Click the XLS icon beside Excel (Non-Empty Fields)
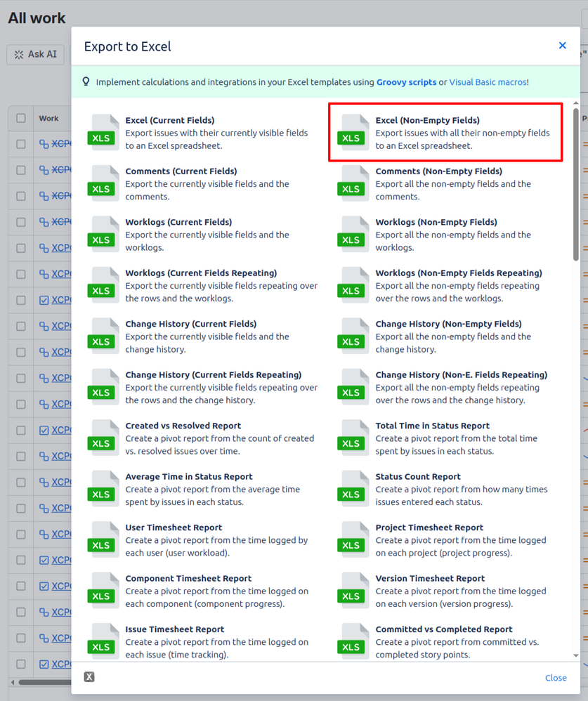 tap(353, 133)
